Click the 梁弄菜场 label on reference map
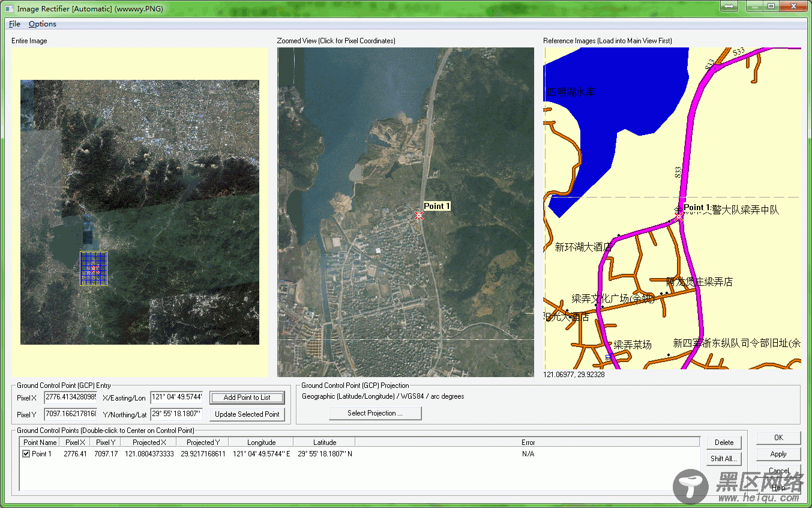The width and height of the screenshot is (812, 508). pyautogui.click(x=632, y=345)
